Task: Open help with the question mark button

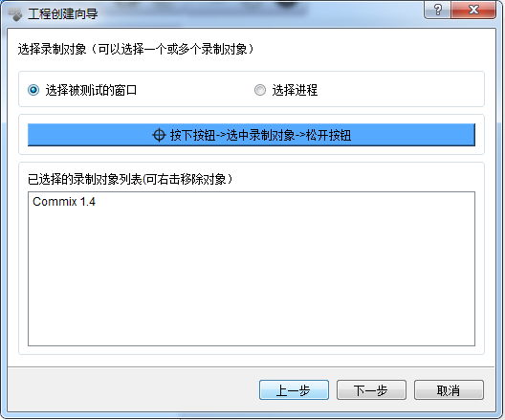Action: (438, 10)
